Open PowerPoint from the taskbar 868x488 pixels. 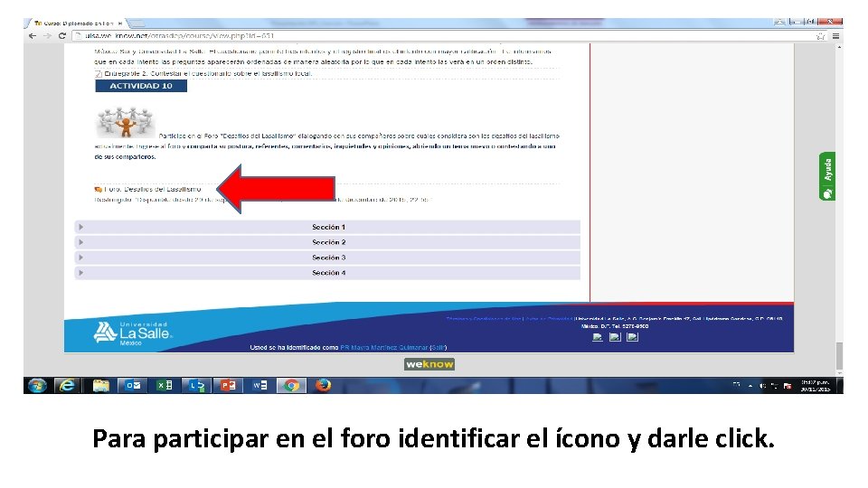point(228,386)
